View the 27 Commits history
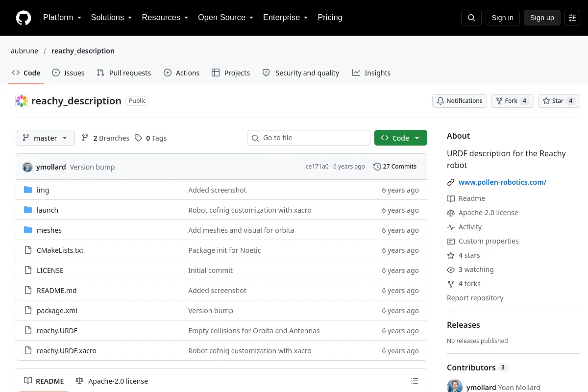 click(395, 167)
